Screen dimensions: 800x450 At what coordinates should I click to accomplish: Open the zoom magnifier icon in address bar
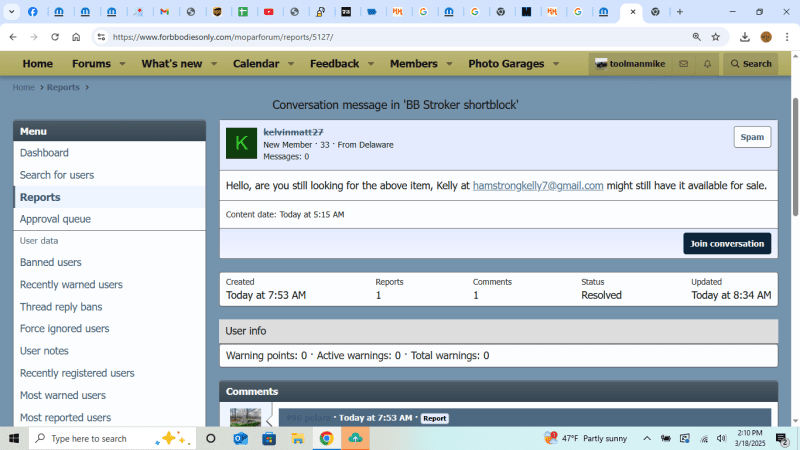click(696, 37)
